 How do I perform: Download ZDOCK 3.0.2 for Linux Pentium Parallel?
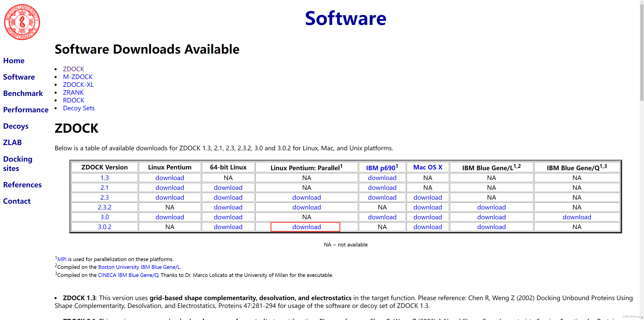[306, 227]
